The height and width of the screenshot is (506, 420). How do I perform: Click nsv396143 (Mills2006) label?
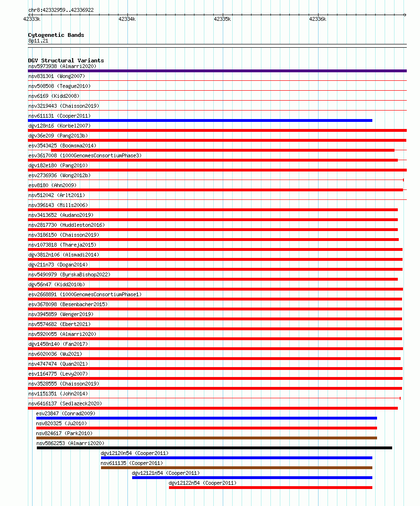(58, 205)
